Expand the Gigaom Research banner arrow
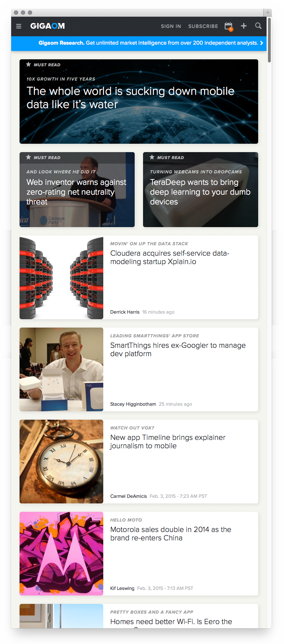Viewport: 284px width, 644px height. [261, 43]
